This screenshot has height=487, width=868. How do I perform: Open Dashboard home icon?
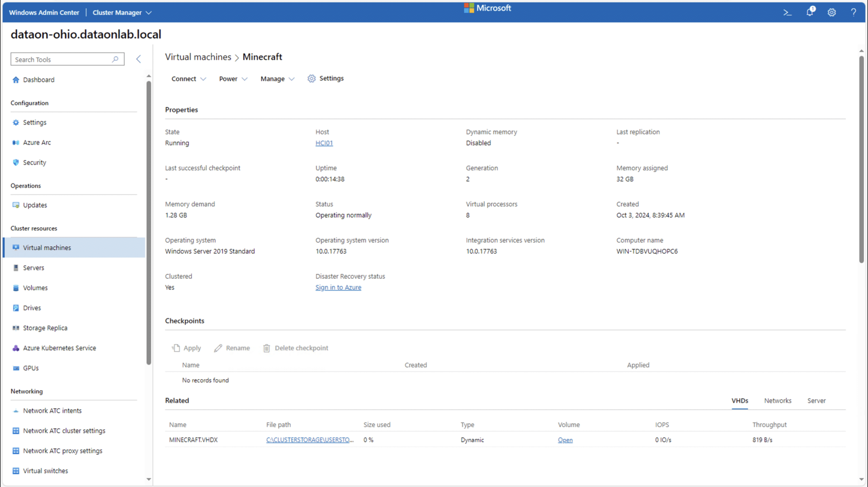16,80
